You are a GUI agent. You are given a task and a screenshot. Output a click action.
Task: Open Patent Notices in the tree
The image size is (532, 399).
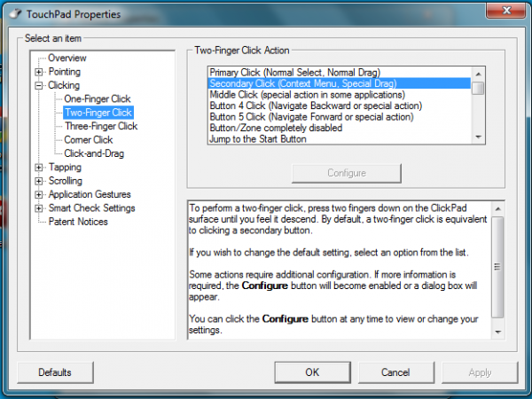[78, 222]
